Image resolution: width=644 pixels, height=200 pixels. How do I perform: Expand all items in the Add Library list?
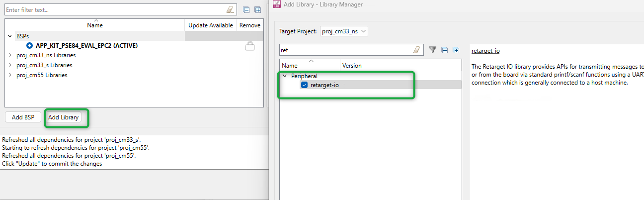pos(456,50)
